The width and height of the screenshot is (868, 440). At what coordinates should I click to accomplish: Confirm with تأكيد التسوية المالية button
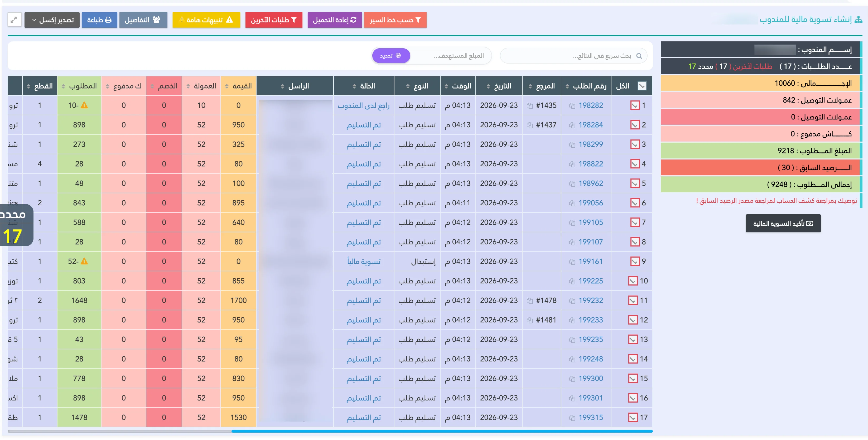(x=783, y=224)
